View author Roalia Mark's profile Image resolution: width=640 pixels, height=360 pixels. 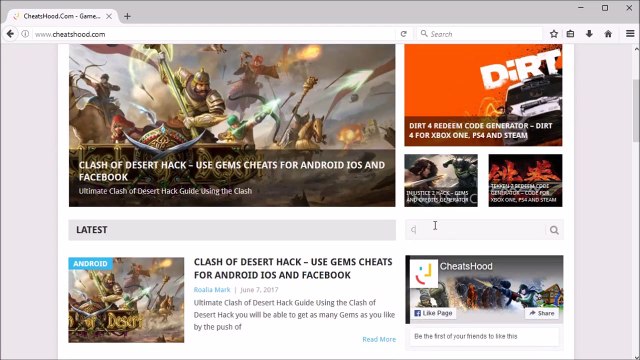212,290
